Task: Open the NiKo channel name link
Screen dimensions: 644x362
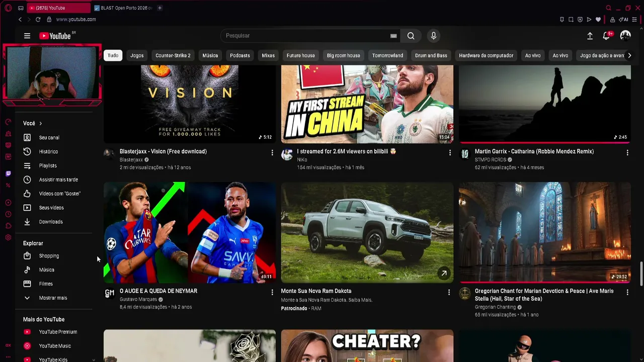Action: pos(302,160)
